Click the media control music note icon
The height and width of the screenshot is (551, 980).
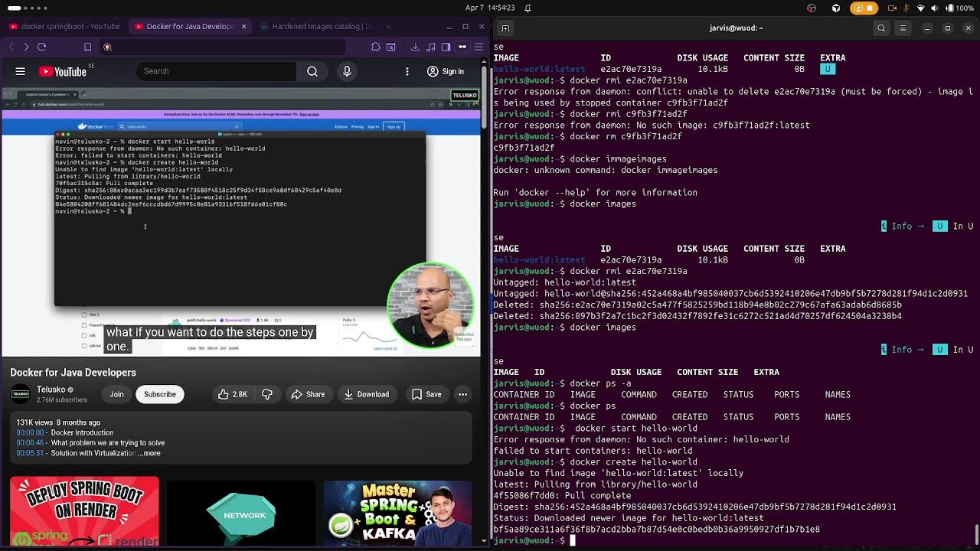[430, 47]
